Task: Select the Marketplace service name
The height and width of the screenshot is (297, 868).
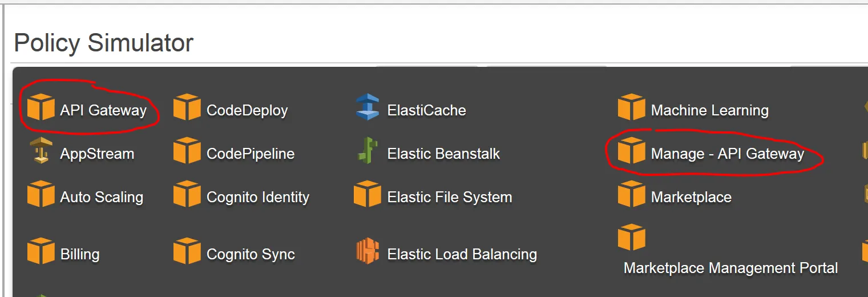Action: [691, 198]
